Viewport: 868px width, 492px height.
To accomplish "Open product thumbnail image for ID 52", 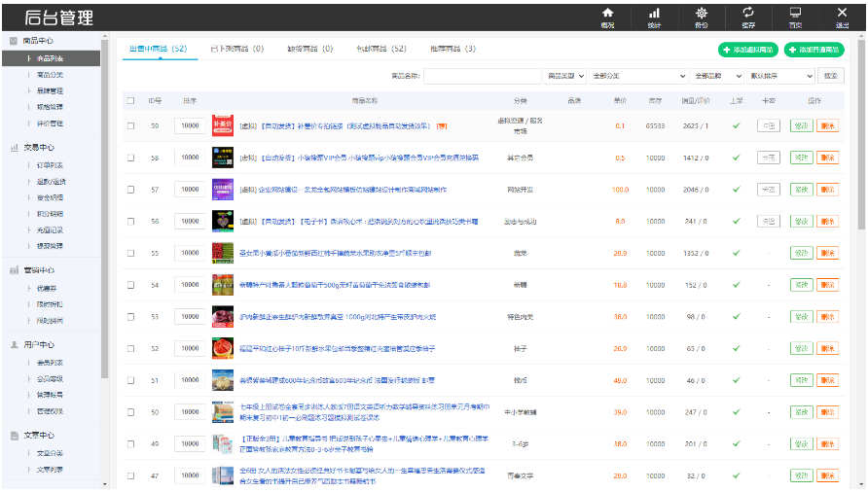I will [223, 349].
